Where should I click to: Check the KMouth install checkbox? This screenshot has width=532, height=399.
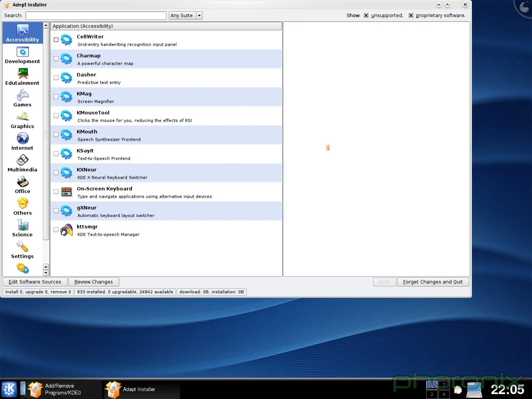56,135
